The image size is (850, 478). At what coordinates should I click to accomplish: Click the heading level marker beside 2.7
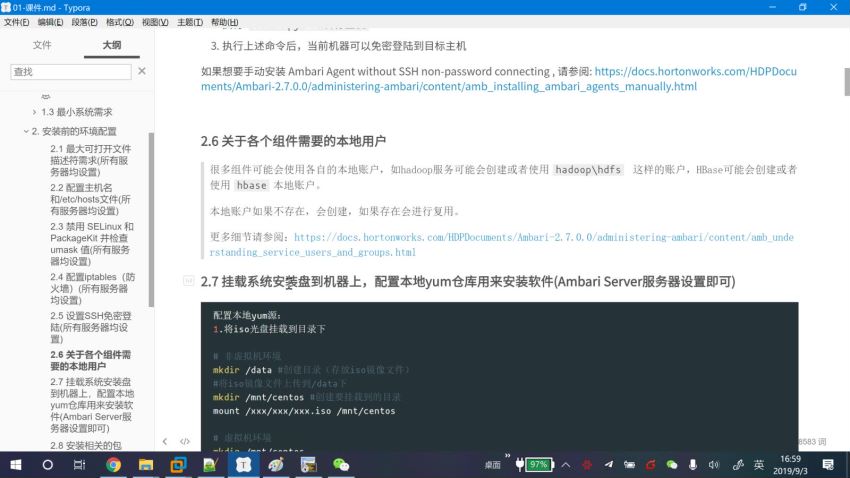pyautogui.click(x=188, y=281)
